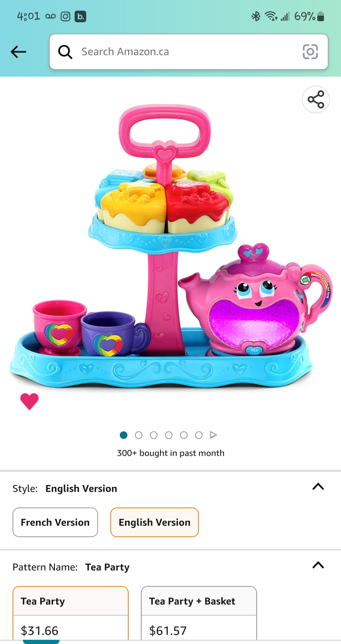Tap the Wi-Fi status icon
This screenshot has height=644, width=341.
(x=271, y=17)
